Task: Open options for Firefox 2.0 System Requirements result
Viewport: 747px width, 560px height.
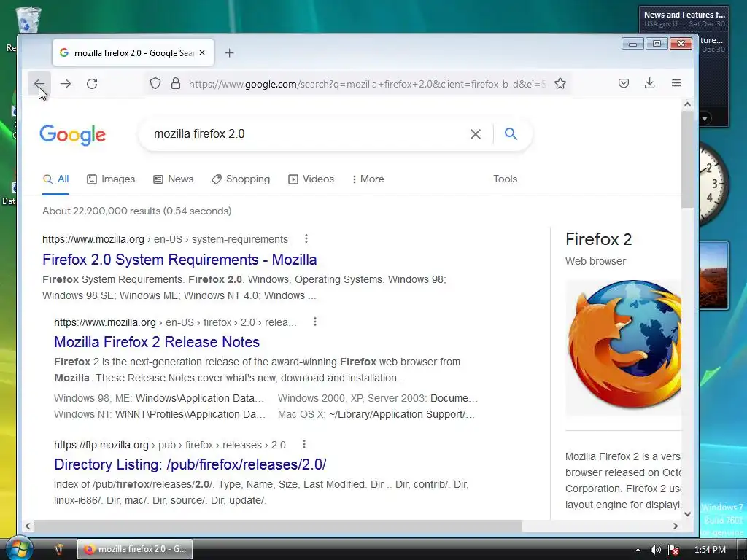Action: (306, 238)
